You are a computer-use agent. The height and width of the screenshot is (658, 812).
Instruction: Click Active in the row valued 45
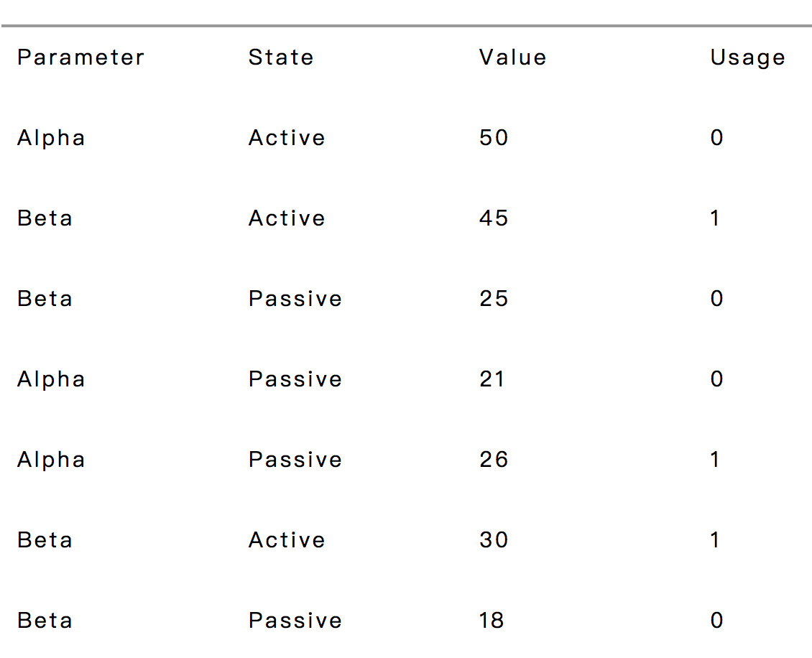click(287, 218)
